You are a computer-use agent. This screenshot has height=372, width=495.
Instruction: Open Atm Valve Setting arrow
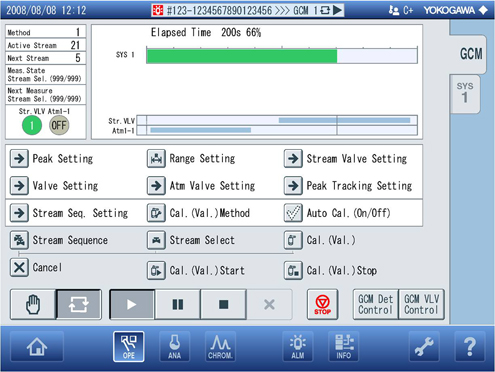click(x=156, y=186)
